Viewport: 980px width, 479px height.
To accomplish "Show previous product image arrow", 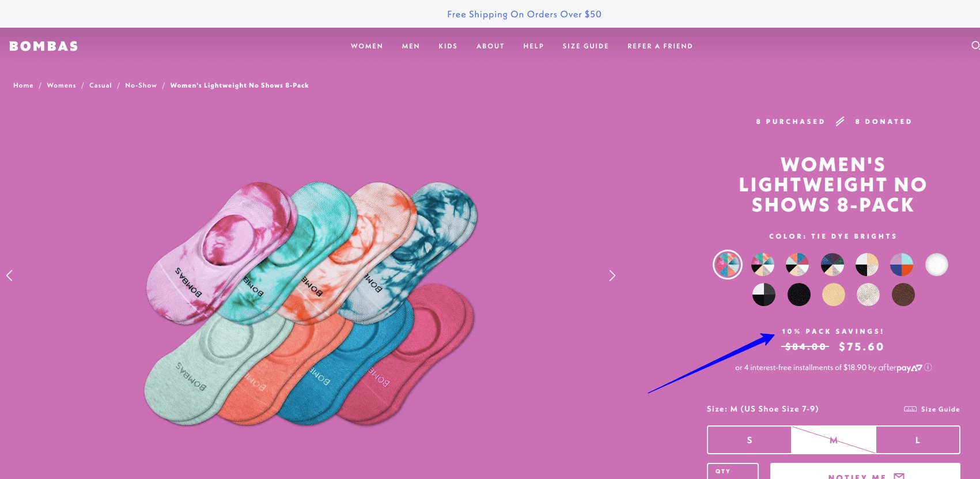I will (x=9, y=276).
